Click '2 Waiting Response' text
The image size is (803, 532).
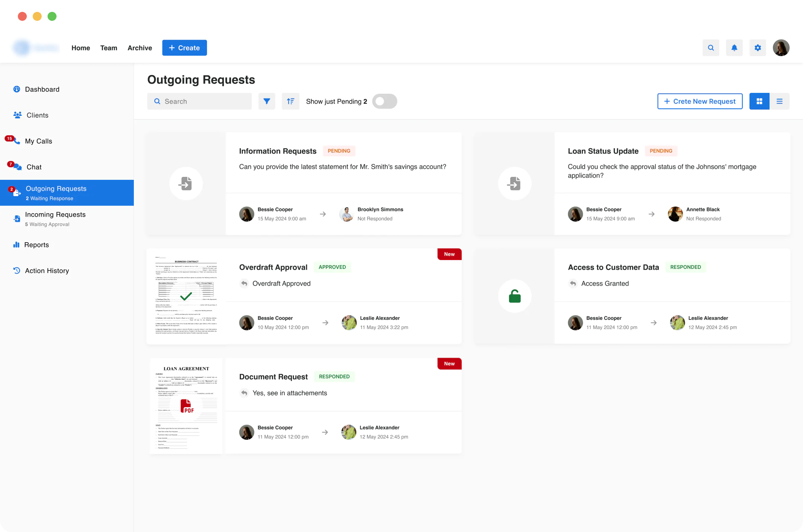(x=49, y=198)
